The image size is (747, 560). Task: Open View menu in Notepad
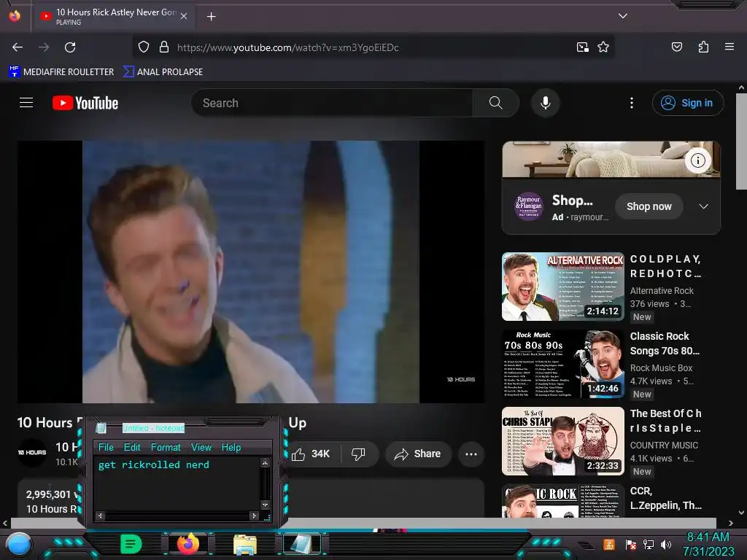(201, 447)
